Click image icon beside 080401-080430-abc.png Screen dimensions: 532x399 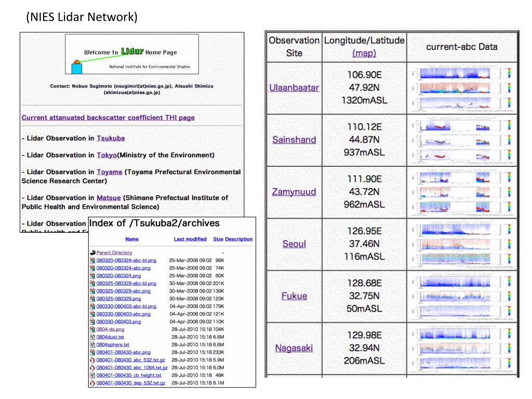pyautogui.click(x=92, y=352)
